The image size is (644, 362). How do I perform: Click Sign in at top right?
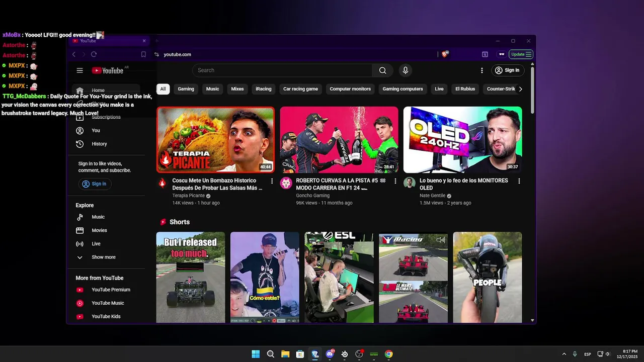point(507,70)
